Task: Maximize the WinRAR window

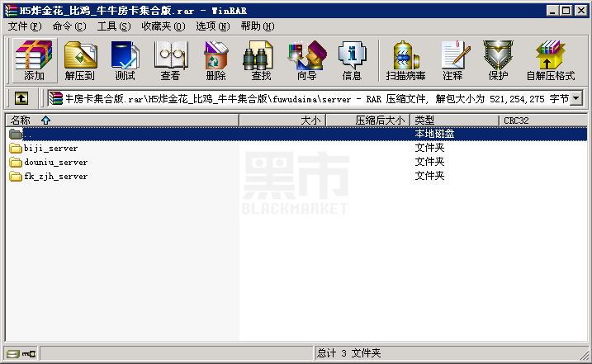Action: [x=566, y=11]
